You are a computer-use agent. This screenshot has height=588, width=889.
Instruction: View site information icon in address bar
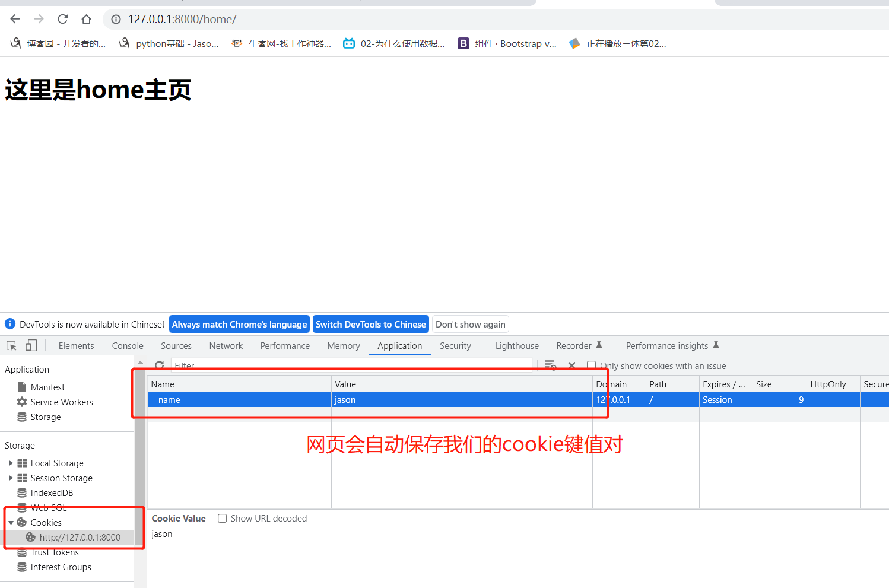[116, 19]
